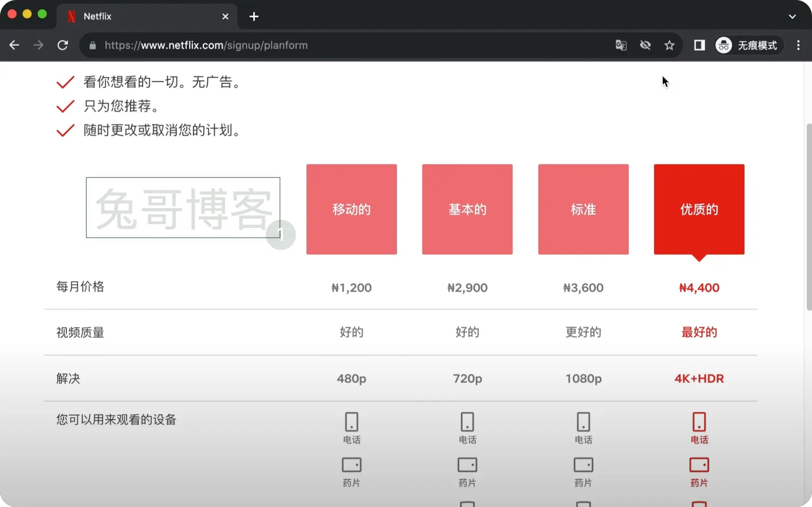Switch to the Netflix tab
This screenshot has height=507, width=812.
(147, 17)
